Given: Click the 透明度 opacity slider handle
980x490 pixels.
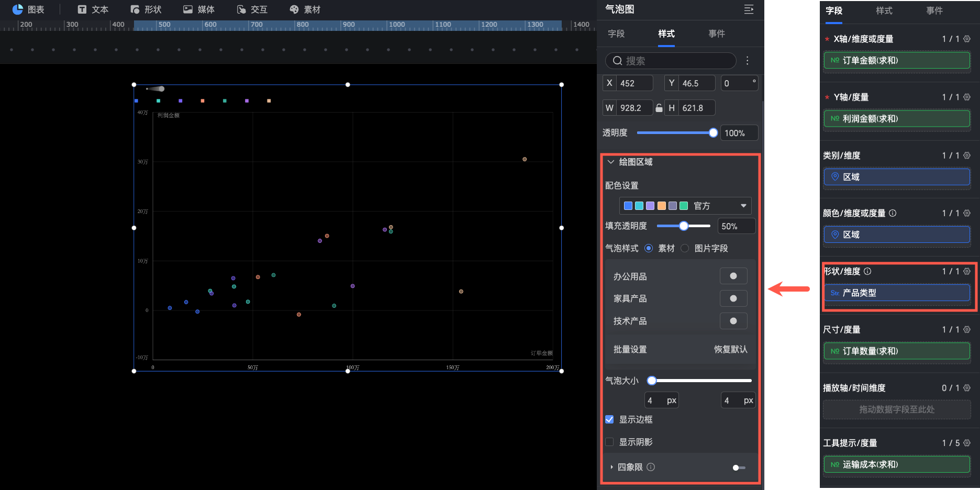Looking at the screenshot, I should tap(713, 133).
